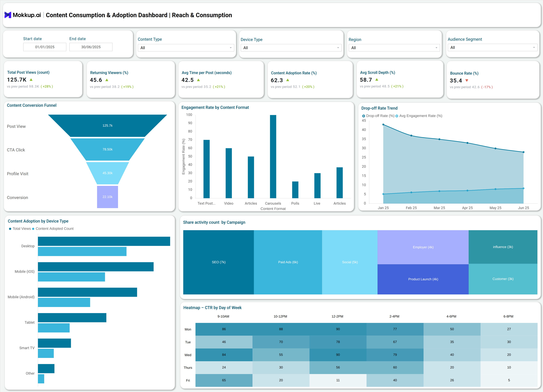Click the End date field 30/06/2025
The width and height of the screenshot is (543, 392).
(x=91, y=47)
